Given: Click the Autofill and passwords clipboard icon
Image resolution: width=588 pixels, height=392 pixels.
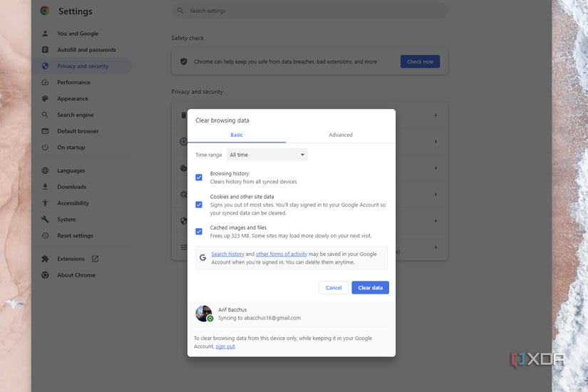Looking at the screenshot, I should point(45,49).
